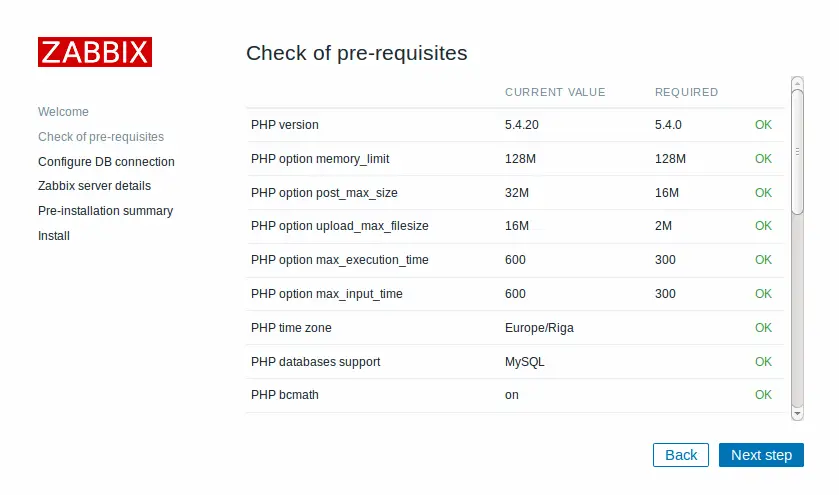Click the scrollbar thumb handle
839x495 pixels.
[x=797, y=152]
